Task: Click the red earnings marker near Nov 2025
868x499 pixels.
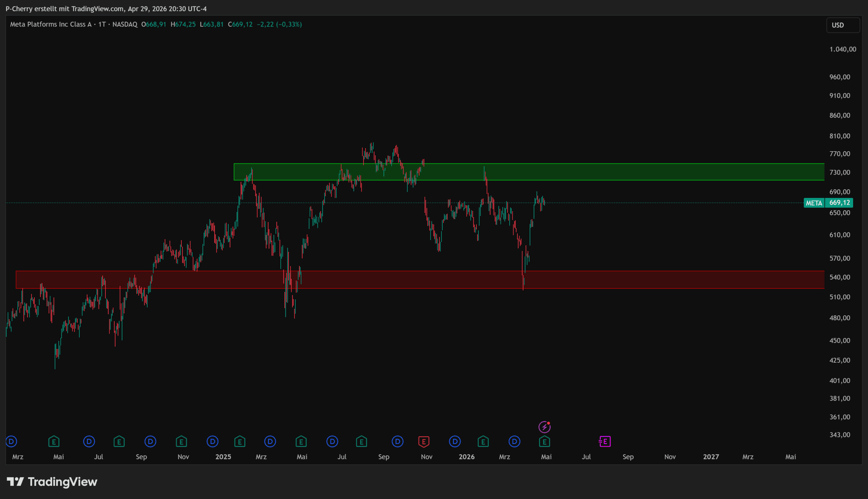Action: (x=424, y=441)
